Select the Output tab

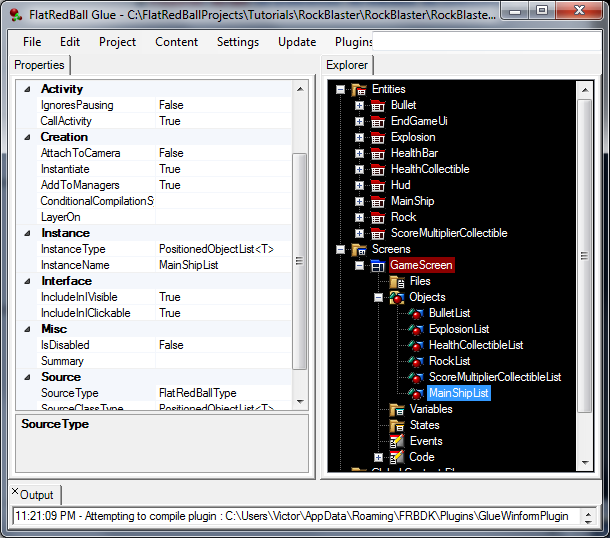tap(37, 495)
